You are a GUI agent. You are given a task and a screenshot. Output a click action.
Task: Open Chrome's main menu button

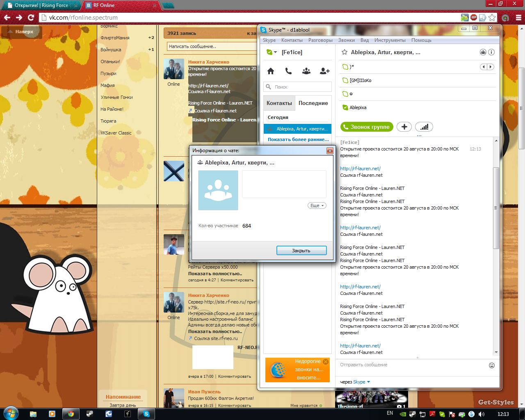[518, 18]
